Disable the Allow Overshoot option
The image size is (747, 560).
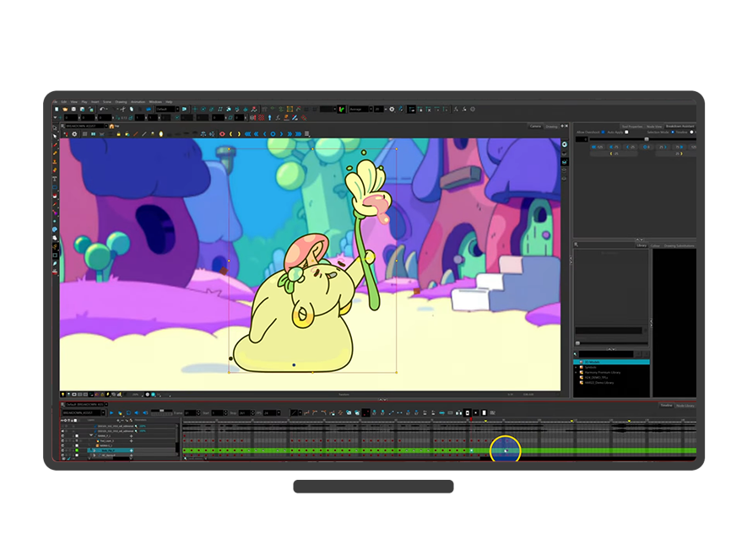click(603, 132)
